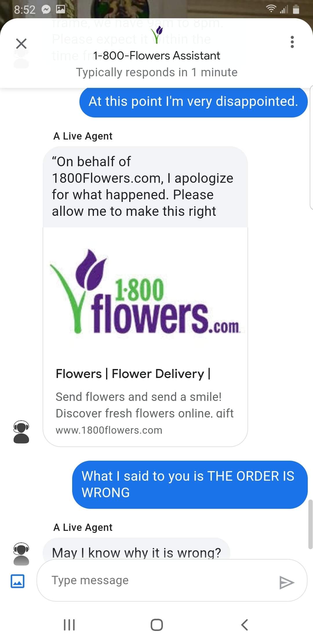The height and width of the screenshot is (644, 313).
Task: Tap the '1-800-Flowers Assistant' header title
Action: (x=156, y=55)
